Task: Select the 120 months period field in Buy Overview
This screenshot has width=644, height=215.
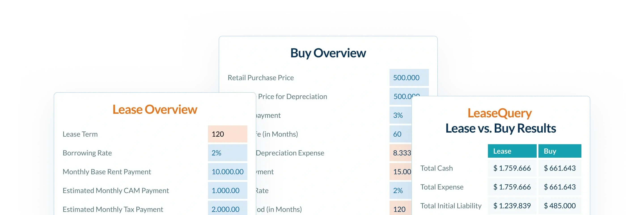Action: coord(400,209)
